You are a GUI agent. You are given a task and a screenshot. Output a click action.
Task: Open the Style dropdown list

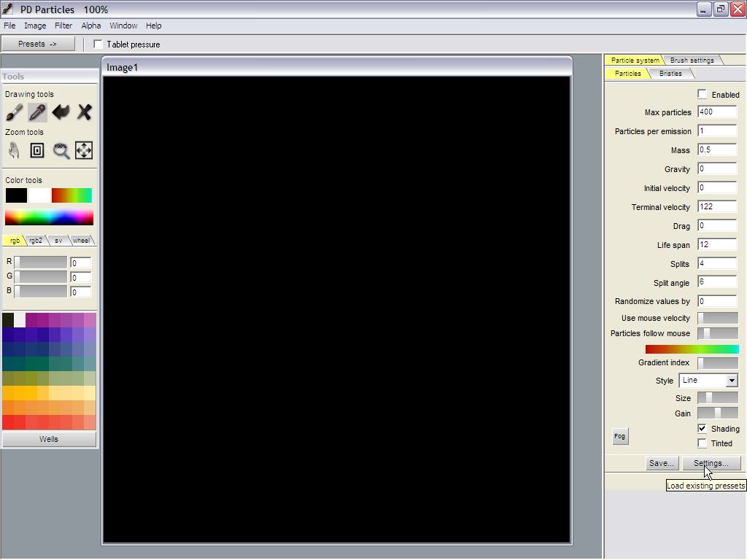pyautogui.click(x=731, y=381)
